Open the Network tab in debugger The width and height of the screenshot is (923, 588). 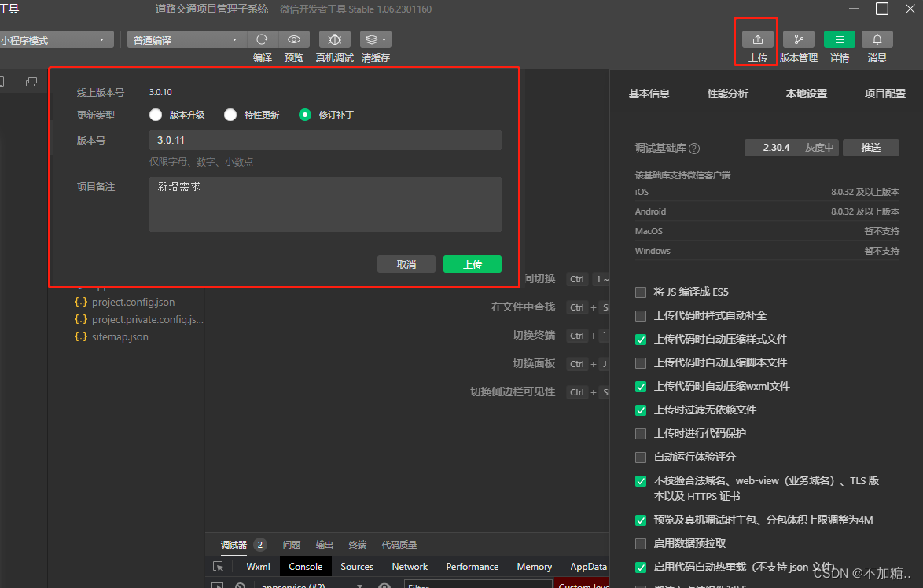[410, 567]
